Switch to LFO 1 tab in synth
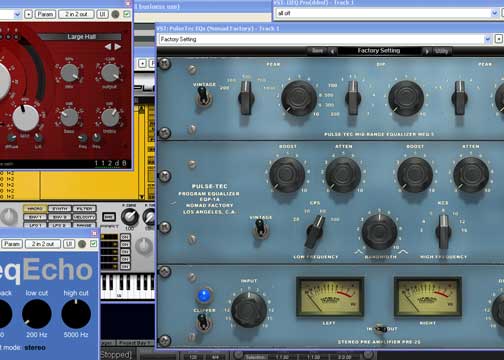Screen dimensions: 504x360 point(35,225)
